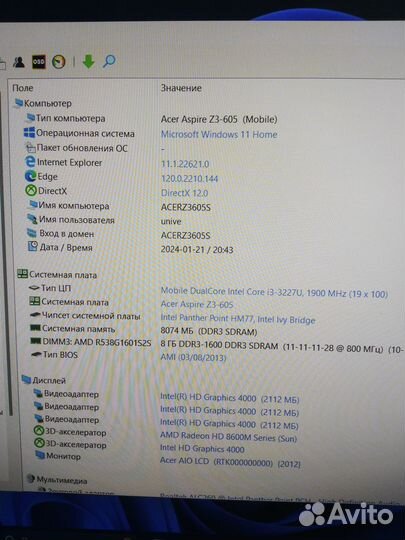Open the DirectX 12.0 link
The width and height of the screenshot is (405, 540).
tap(184, 193)
